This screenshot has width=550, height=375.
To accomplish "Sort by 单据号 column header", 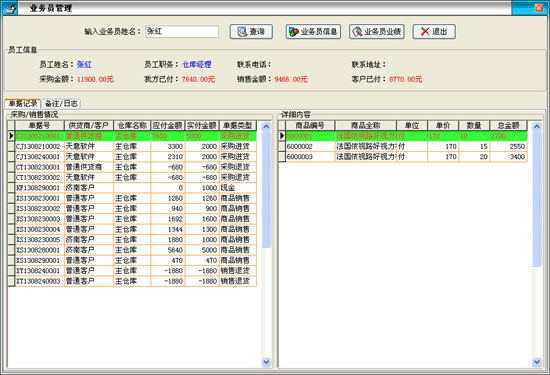I will (40, 126).
